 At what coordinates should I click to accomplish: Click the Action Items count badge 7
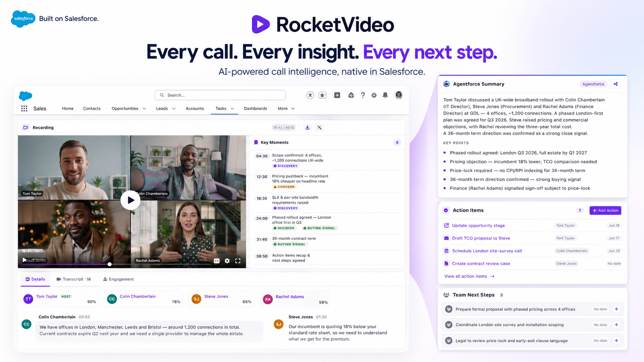click(x=580, y=210)
